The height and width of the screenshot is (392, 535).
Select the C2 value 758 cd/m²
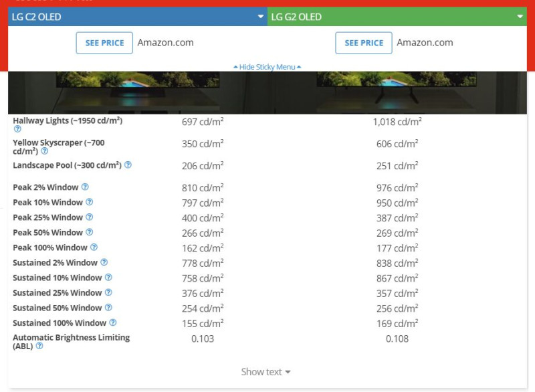click(203, 278)
